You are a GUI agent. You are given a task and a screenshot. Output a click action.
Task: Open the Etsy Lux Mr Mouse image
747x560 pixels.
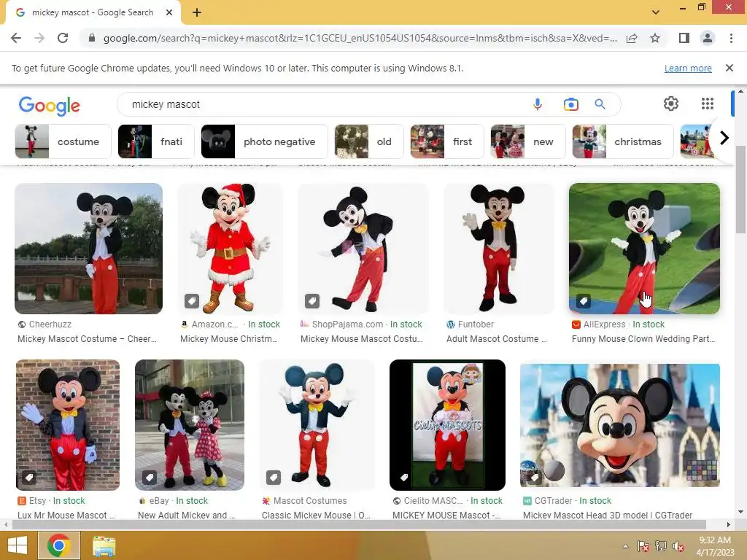68,425
